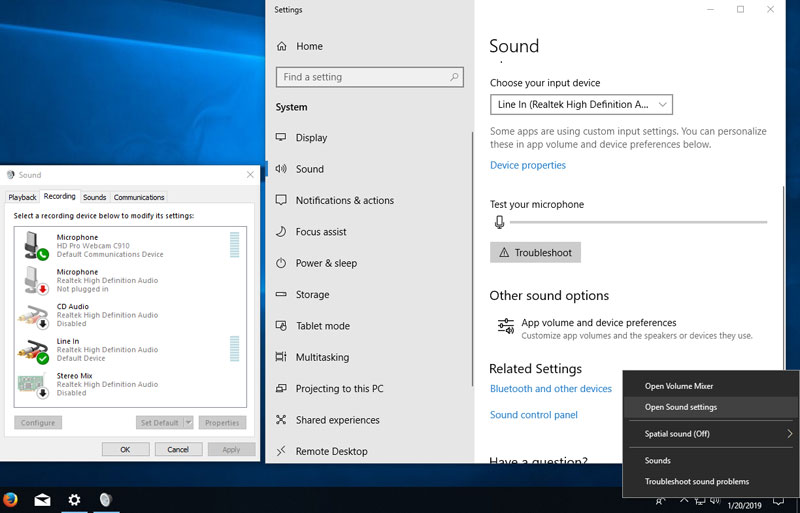The width and height of the screenshot is (800, 513).
Task: Click Sound page content scrollbar
Action: click(783, 278)
